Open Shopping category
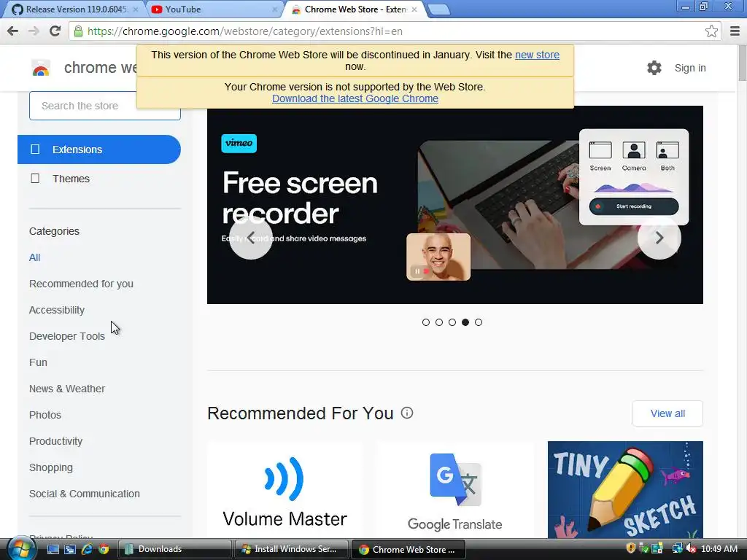 point(51,467)
